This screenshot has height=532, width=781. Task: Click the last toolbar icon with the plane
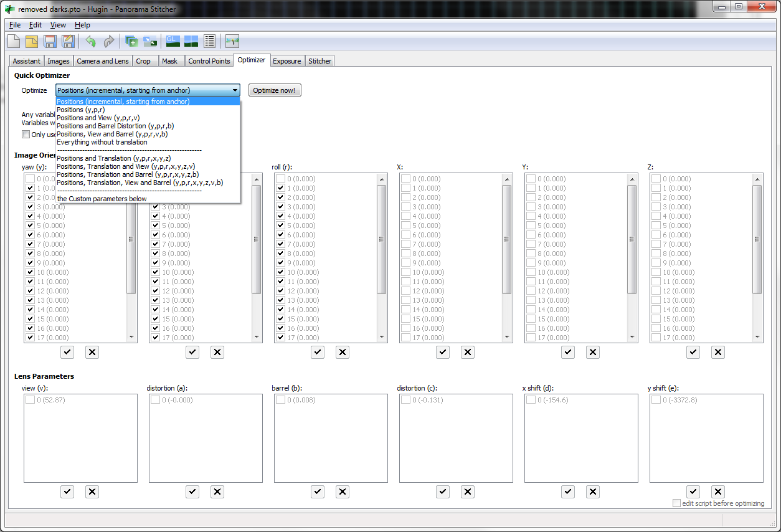(x=232, y=42)
